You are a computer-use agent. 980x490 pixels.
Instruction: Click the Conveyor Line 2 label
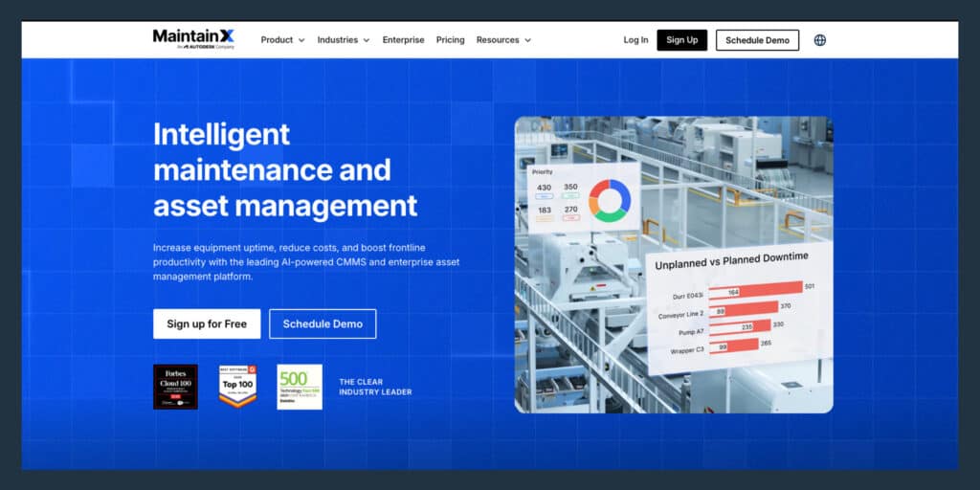(x=680, y=315)
